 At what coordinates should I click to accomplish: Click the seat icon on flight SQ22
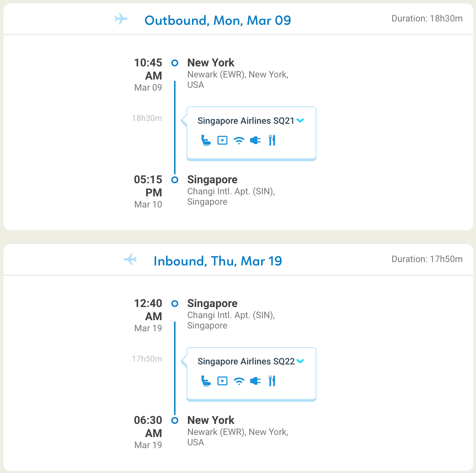pos(206,381)
